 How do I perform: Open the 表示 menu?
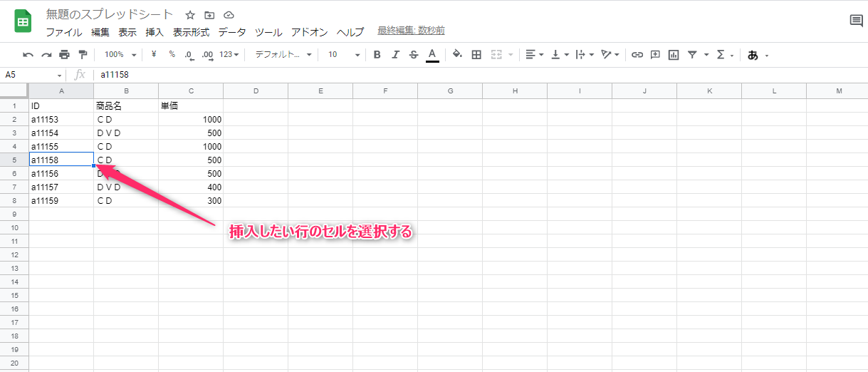(127, 32)
